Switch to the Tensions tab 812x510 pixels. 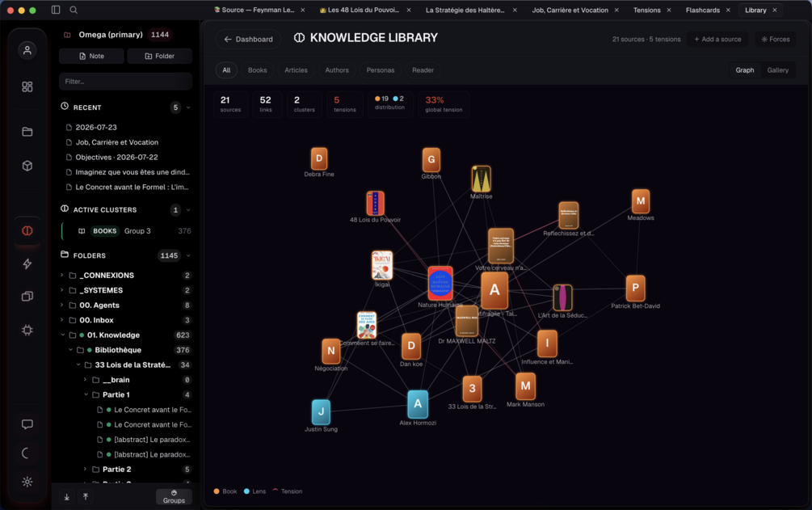[647, 10]
